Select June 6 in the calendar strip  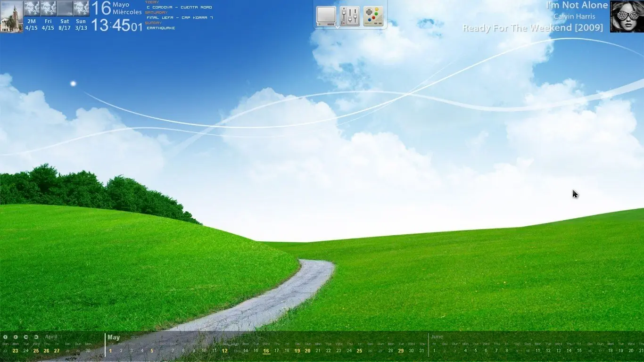486,351
